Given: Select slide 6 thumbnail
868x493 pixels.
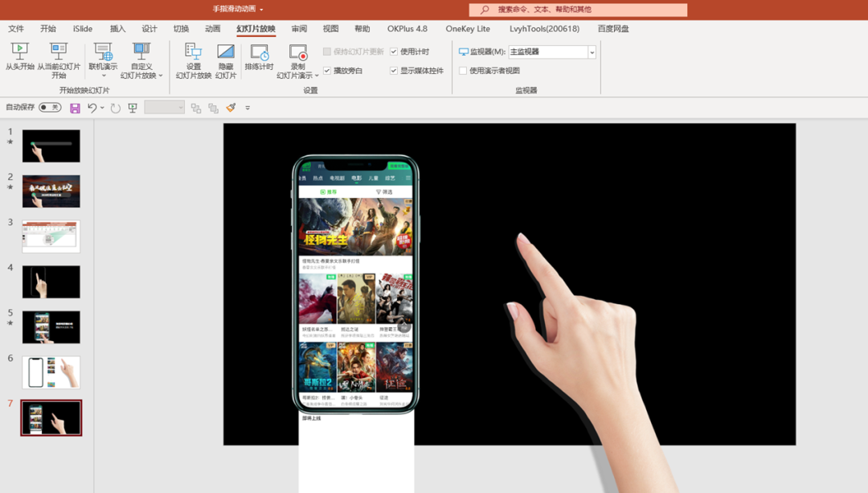Looking at the screenshot, I should [x=51, y=372].
